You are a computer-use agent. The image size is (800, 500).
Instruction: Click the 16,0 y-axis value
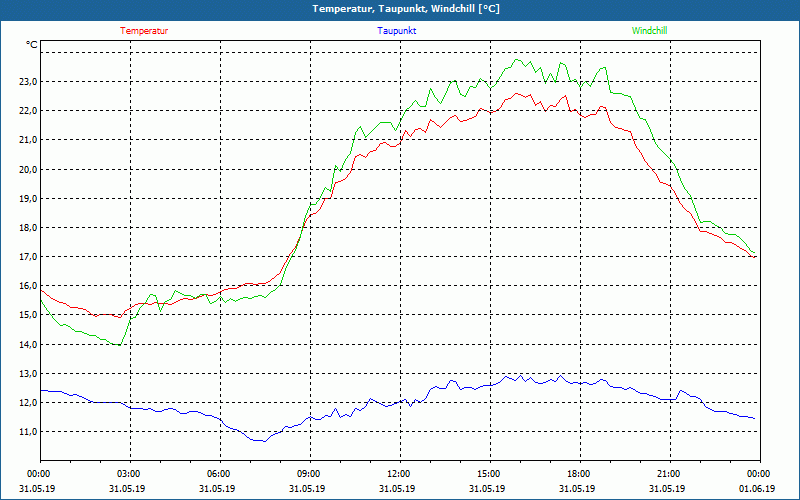(x=28, y=286)
